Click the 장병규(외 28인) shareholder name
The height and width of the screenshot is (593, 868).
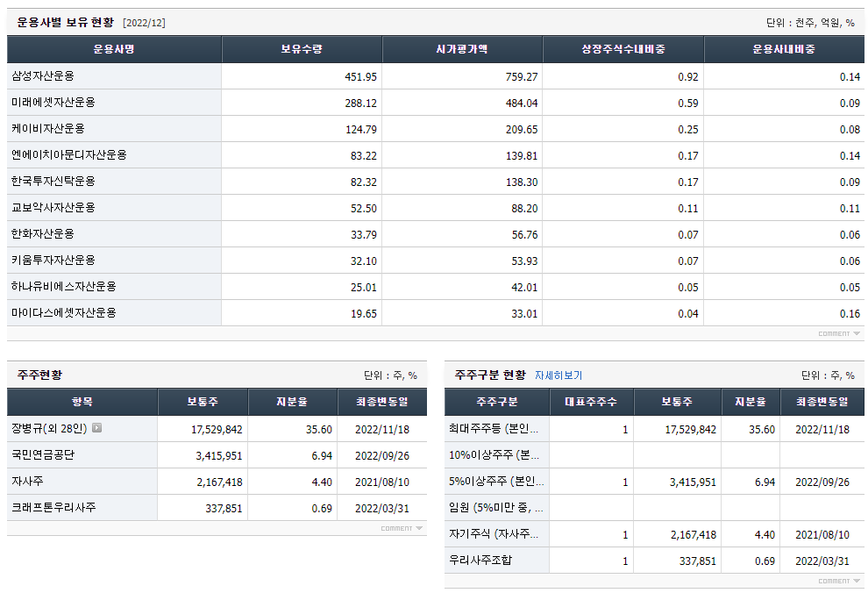click(x=49, y=429)
